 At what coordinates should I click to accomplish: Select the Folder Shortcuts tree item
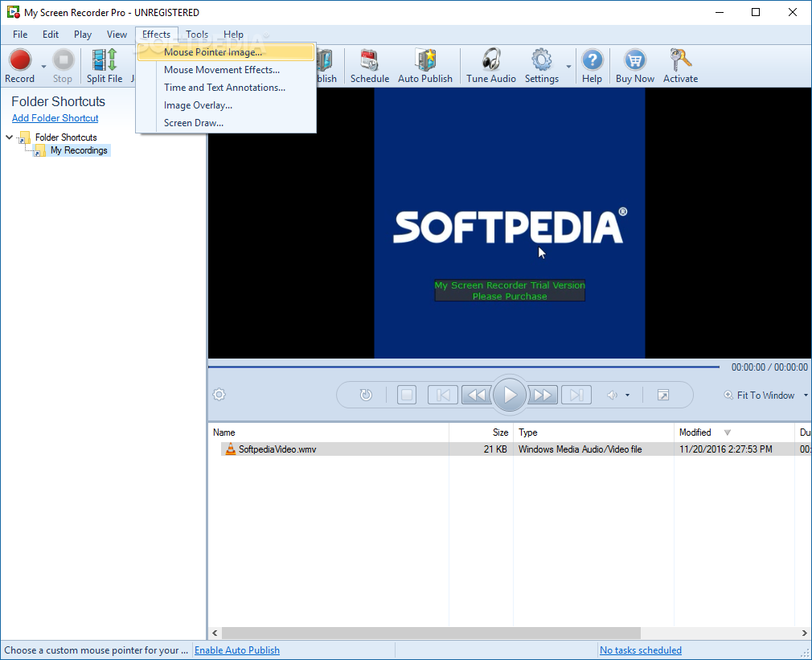(x=66, y=137)
